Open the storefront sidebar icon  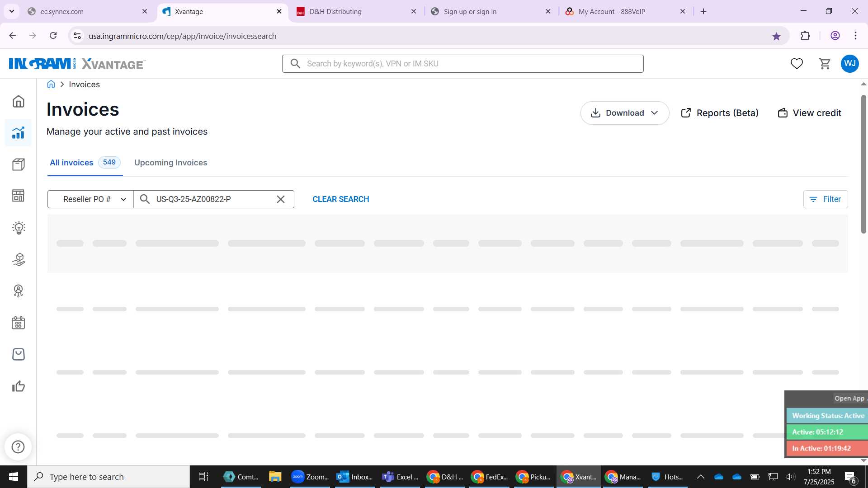pyautogui.click(x=18, y=196)
